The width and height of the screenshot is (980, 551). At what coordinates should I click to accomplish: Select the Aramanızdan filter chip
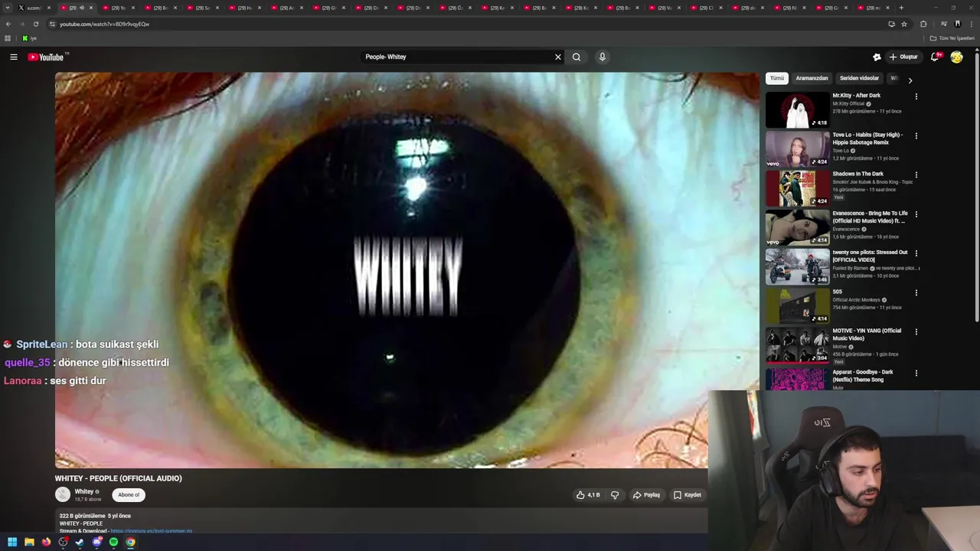(812, 78)
